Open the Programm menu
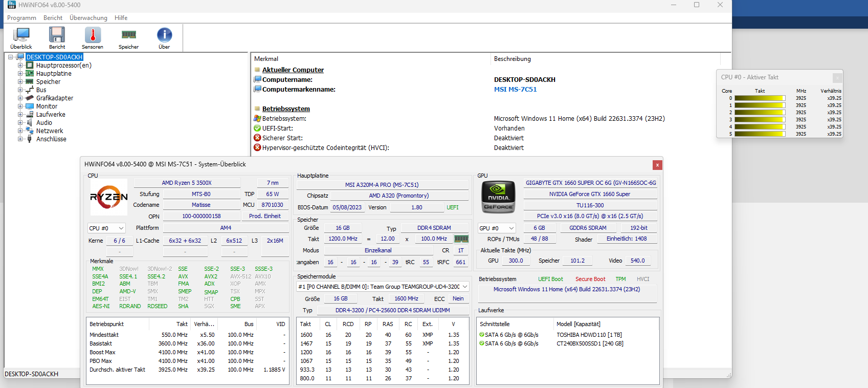 pyautogui.click(x=21, y=18)
